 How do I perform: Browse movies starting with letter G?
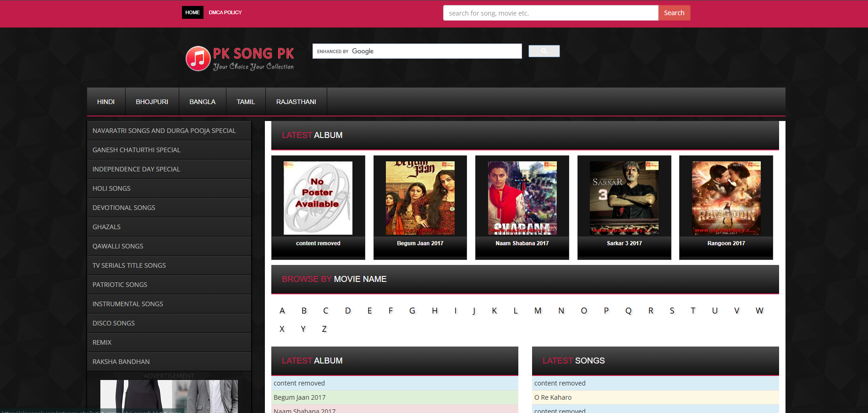[412, 311]
